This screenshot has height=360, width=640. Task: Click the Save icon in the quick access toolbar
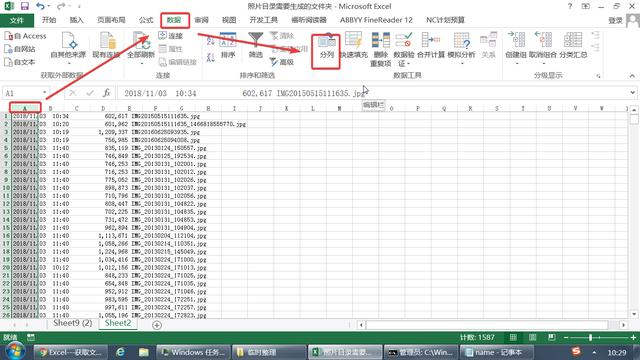pos(25,6)
